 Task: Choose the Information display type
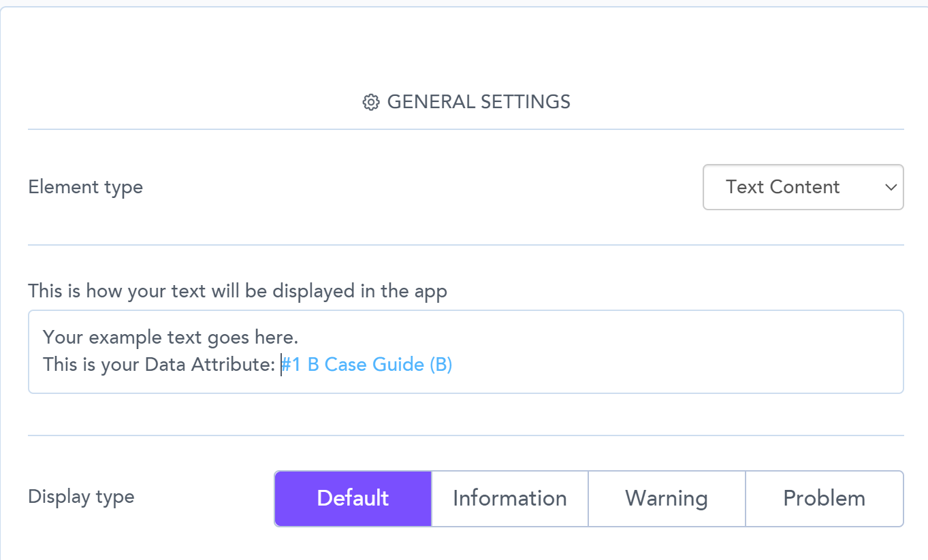[509, 498]
